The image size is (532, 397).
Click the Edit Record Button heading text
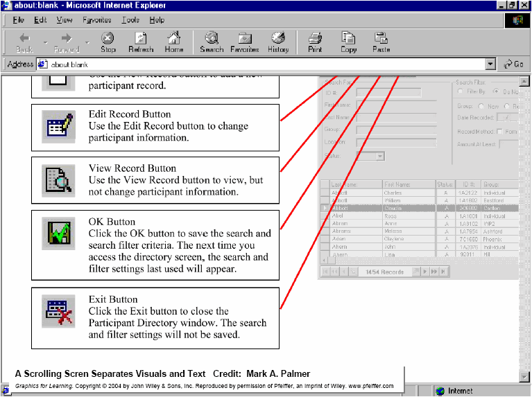[x=130, y=114]
